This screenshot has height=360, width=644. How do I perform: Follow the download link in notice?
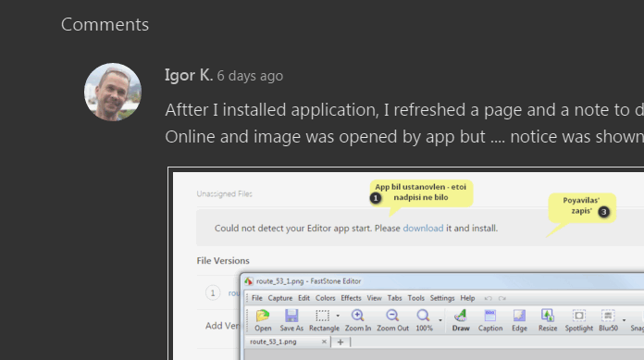[423, 228]
